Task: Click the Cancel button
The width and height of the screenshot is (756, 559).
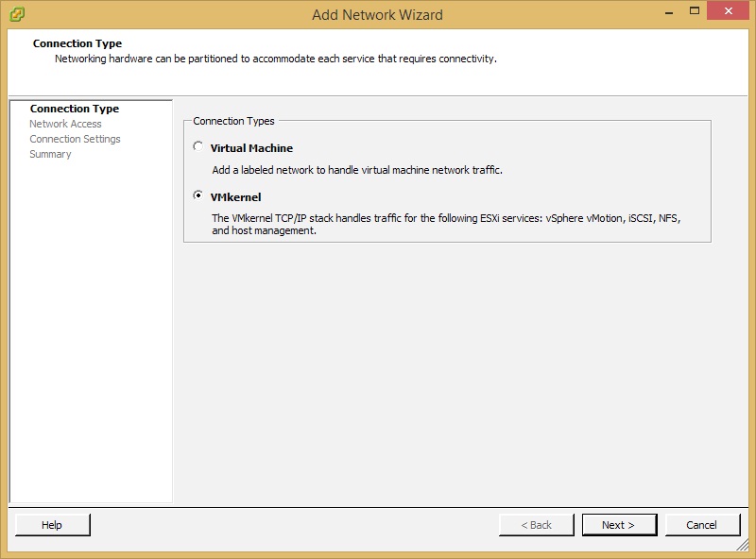Action: point(702,525)
